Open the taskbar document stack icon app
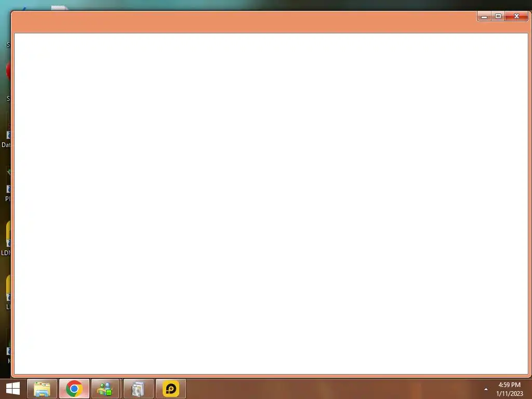The image size is (532, 399). pyautogui.click(x=138, y=389)
